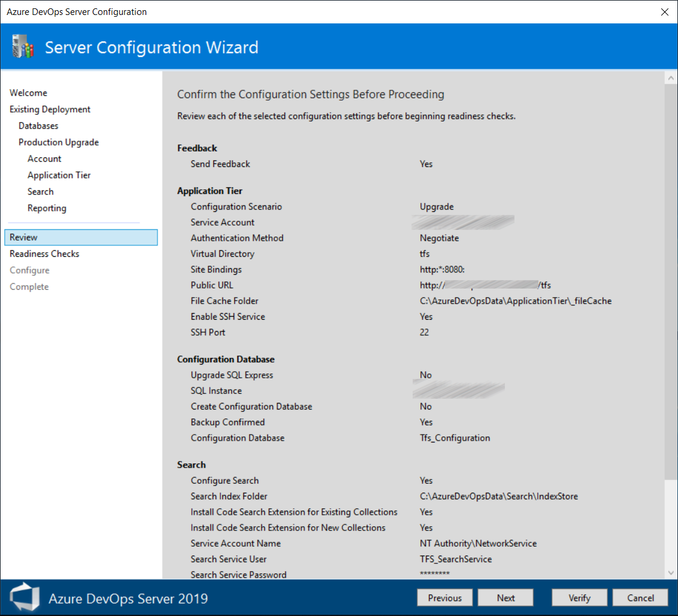Image resolution: width=678 pixels, height=616 pixels.
Task: Click scrollbar up arrow
Action: 671,78
